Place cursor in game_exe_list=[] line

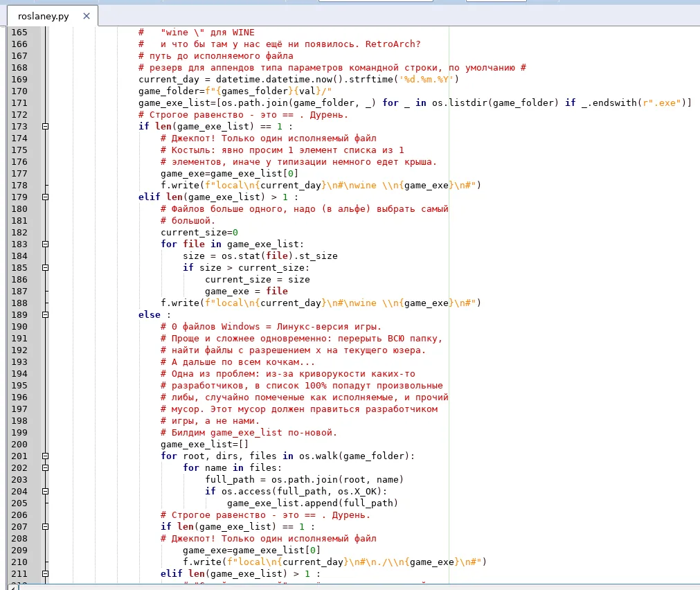click(204, 445)
